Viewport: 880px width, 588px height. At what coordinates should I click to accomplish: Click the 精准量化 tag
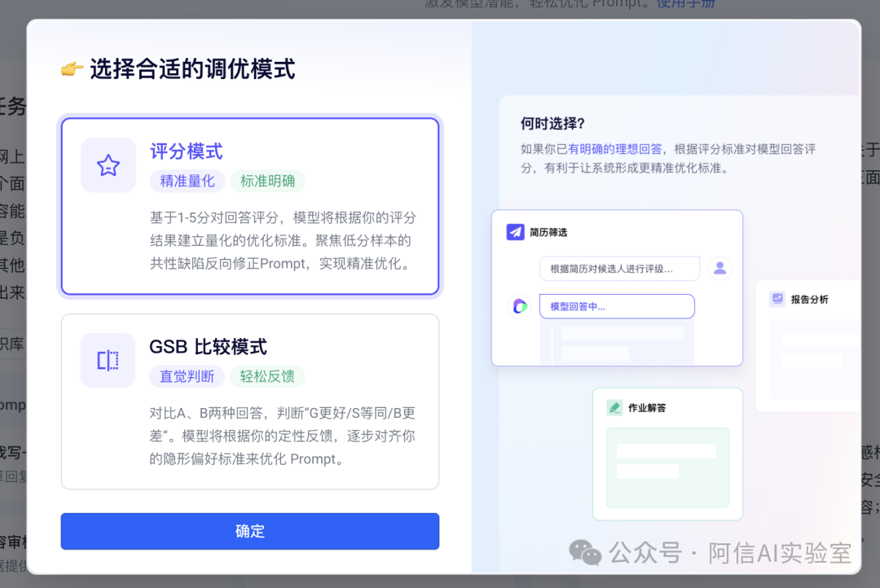click(x=187, y=181)
